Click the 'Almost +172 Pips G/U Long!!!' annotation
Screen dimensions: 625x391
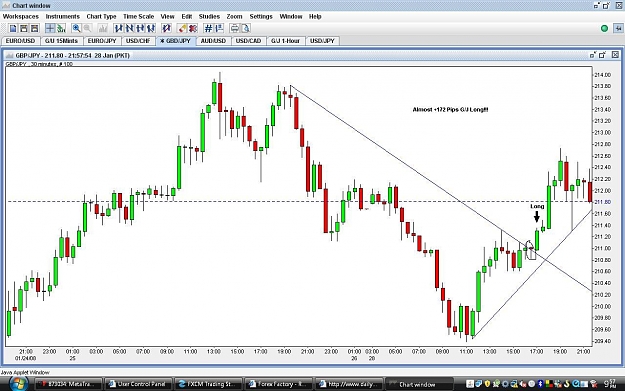(x=450, y=109)
